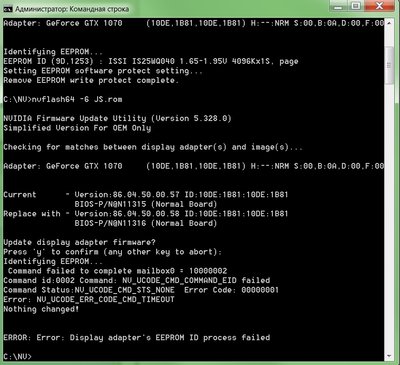Click the NV_UCODE_ERR_CODE_CMD_TIMEOUT error text
Image resolution: width=400 pixels, height=365 pixels.
[105, 299]
